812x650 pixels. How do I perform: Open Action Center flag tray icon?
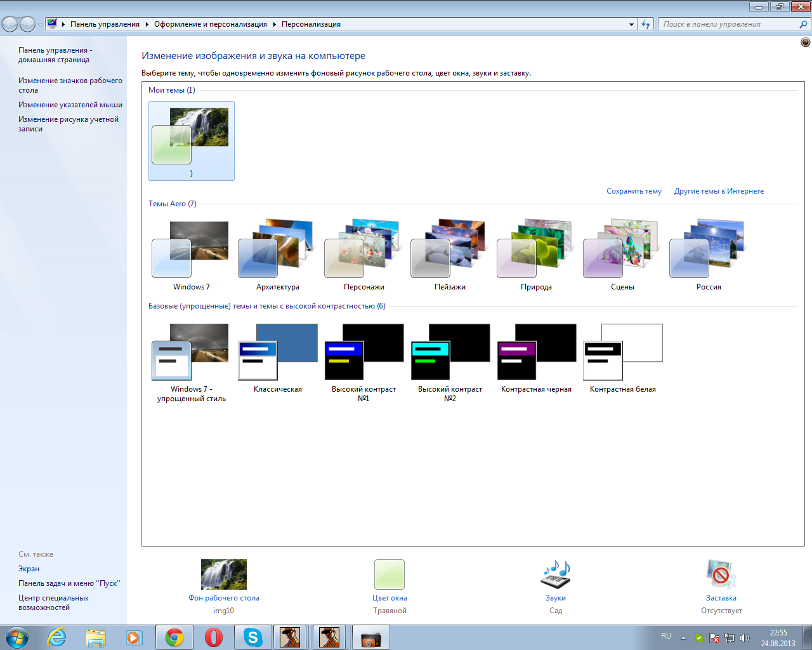click(714, 638)
